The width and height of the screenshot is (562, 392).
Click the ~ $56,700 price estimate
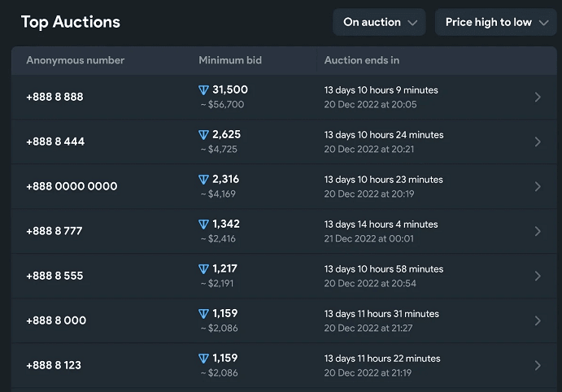coord(222,105)
